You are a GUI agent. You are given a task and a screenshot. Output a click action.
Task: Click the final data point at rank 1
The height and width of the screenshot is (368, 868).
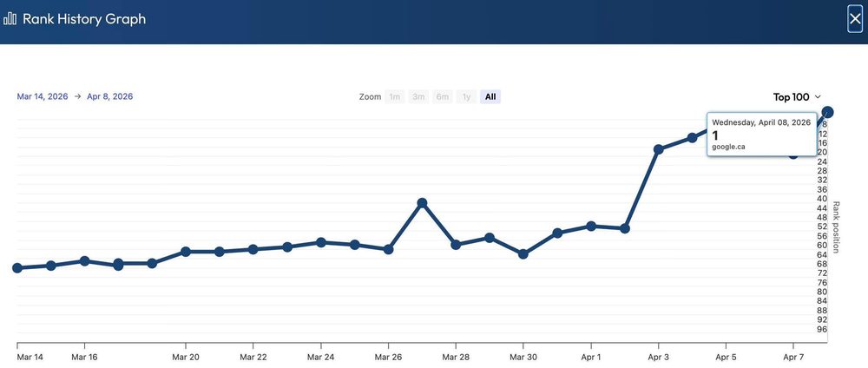pos(827,112)
